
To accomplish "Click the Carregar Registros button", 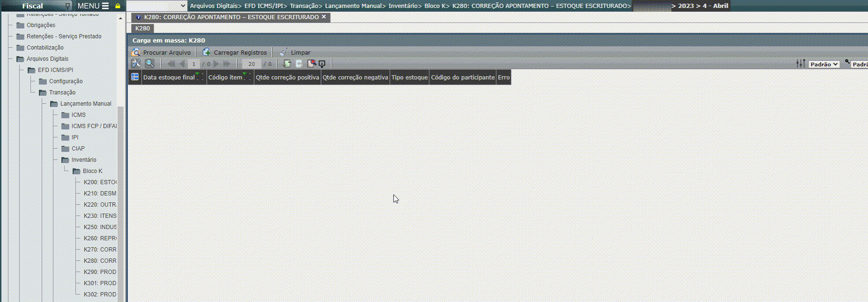I will pyautogui.click(x=235, y=52).
